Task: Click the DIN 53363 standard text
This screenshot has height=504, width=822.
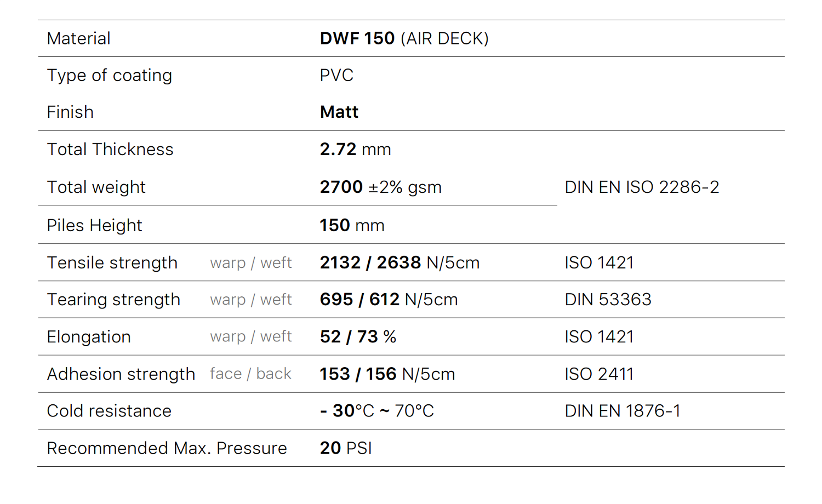Action: [608, 300]
